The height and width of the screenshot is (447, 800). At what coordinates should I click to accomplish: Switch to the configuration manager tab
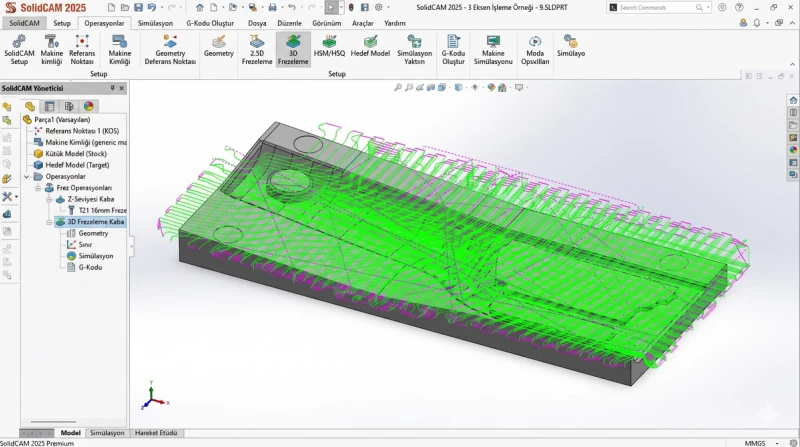pyautogui.click(x=69, y=106)
